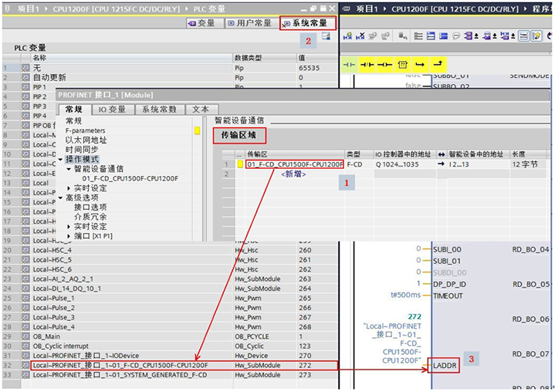Open the 系统常数 tab
The image size is (555, 392).
click(159, 110)
